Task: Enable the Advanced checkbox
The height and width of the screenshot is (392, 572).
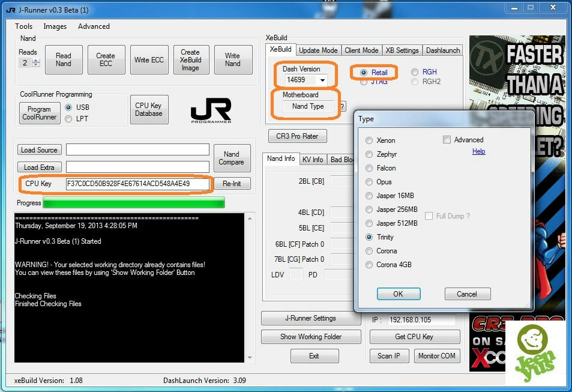Action: (447, 140)
